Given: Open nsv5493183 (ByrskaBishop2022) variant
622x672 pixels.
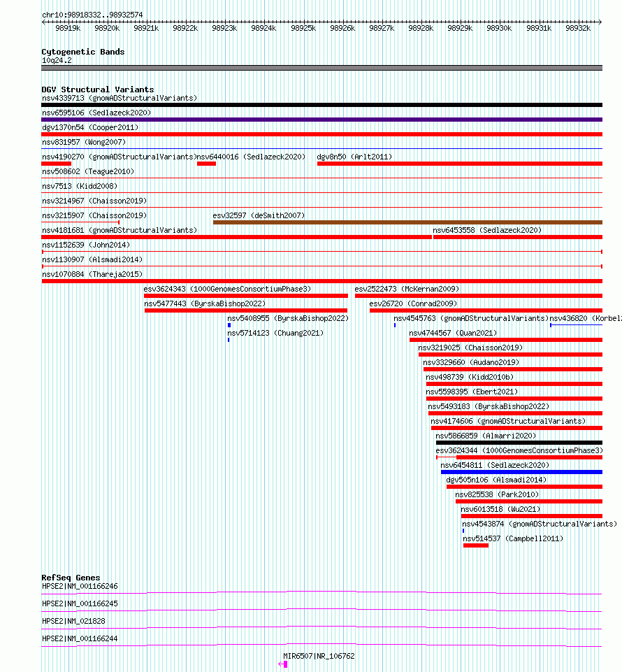Looking at the screenshot, I should click(x=489, y=406).
